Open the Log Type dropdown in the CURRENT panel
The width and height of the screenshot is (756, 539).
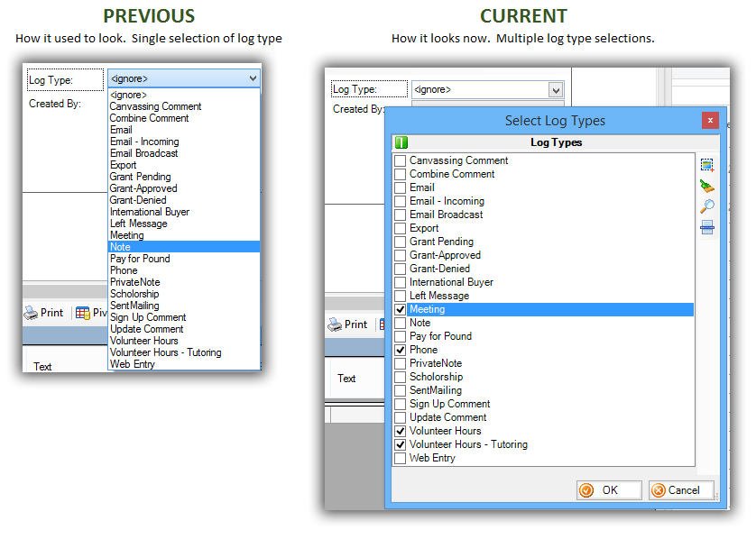(556, 90)
